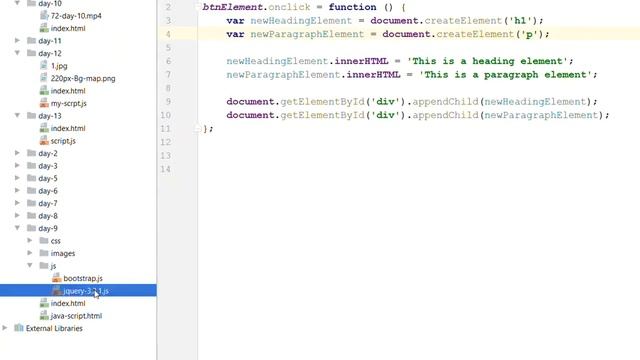Place cursor on 'function' keyword

[352, 7]
